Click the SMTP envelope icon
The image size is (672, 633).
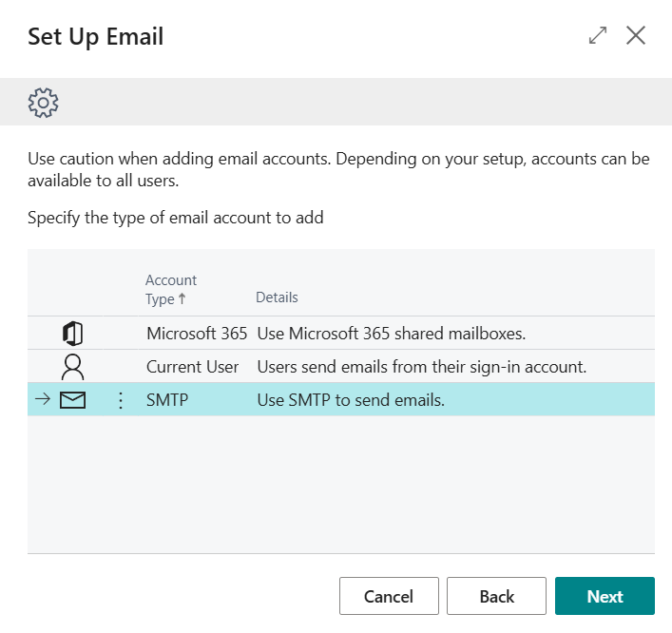[x=73, y=400]
